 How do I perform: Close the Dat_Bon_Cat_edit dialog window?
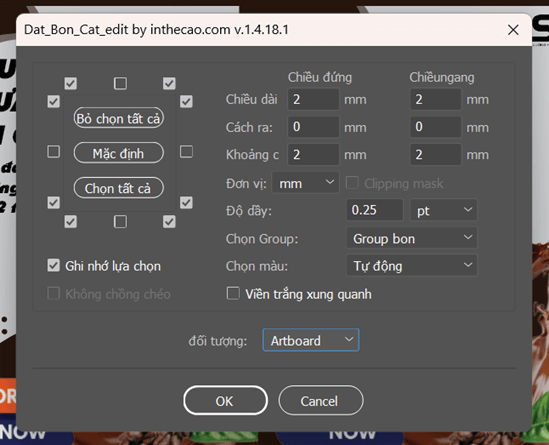point(513,30)
